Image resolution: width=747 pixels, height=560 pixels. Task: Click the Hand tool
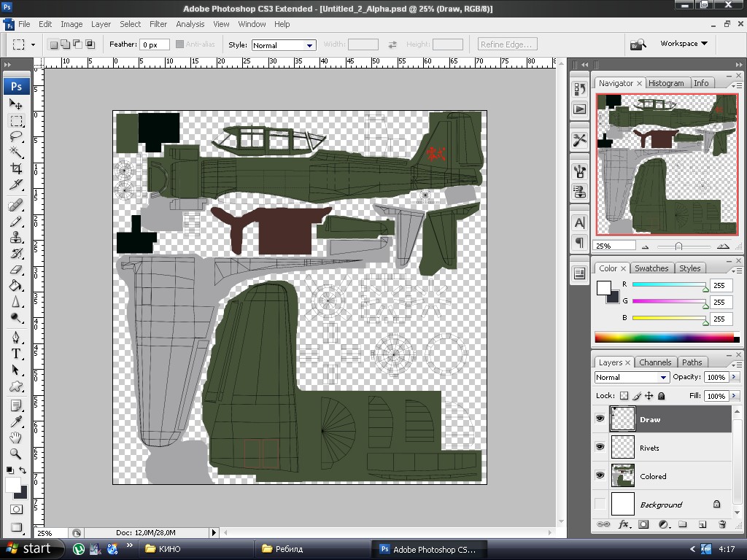[x=16, y=437]
